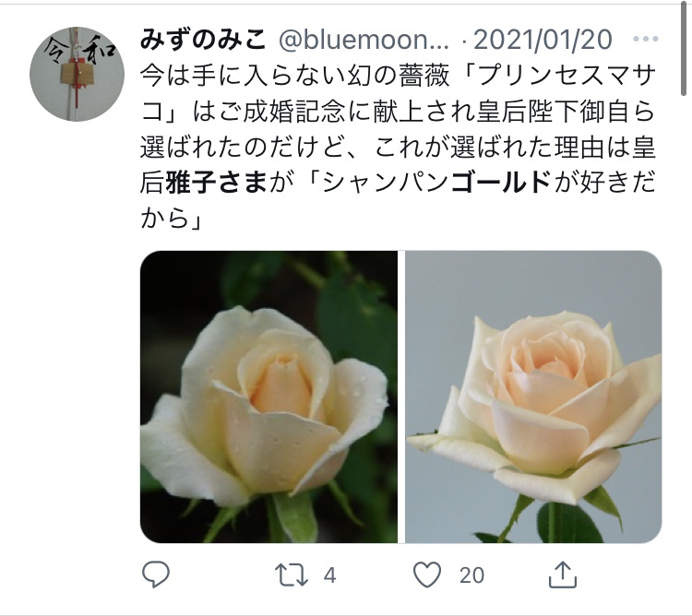Retweet using the arrows icon
Image resolution: width=692 pixels, height=616 pixels.
click(x=292, y=575)
